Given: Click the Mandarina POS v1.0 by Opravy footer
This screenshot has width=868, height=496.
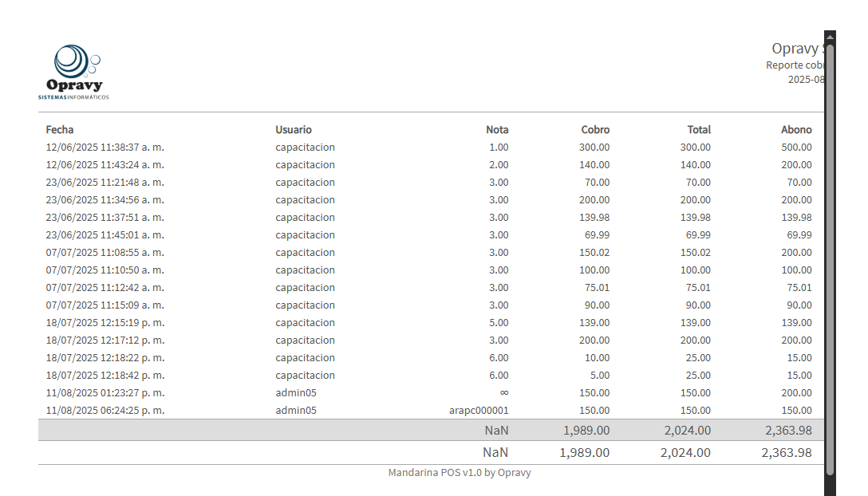Looking at the screenshot, I should coord(460,473).
